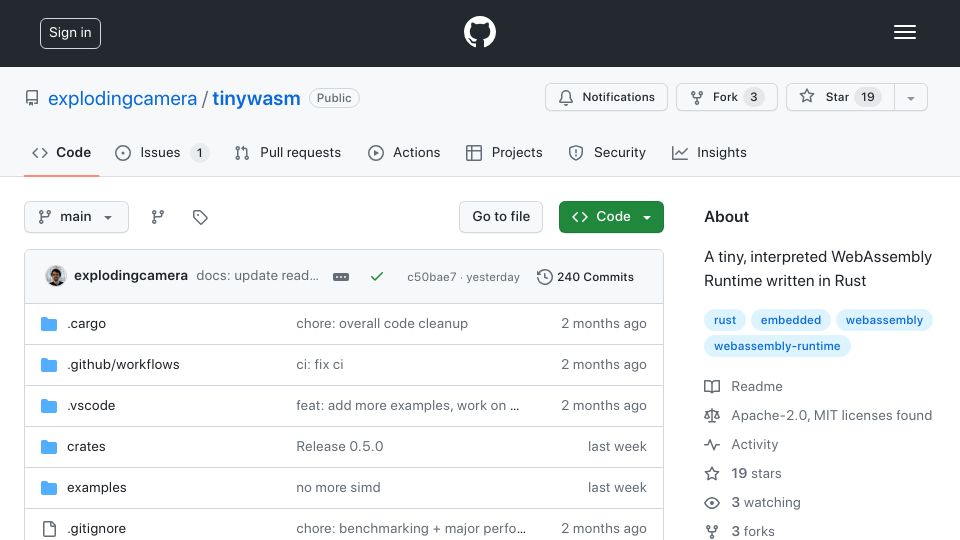Open 'chore: overall code cleanup' commit
The width and height of the screenshot is (960, 540).
point(382,323)
